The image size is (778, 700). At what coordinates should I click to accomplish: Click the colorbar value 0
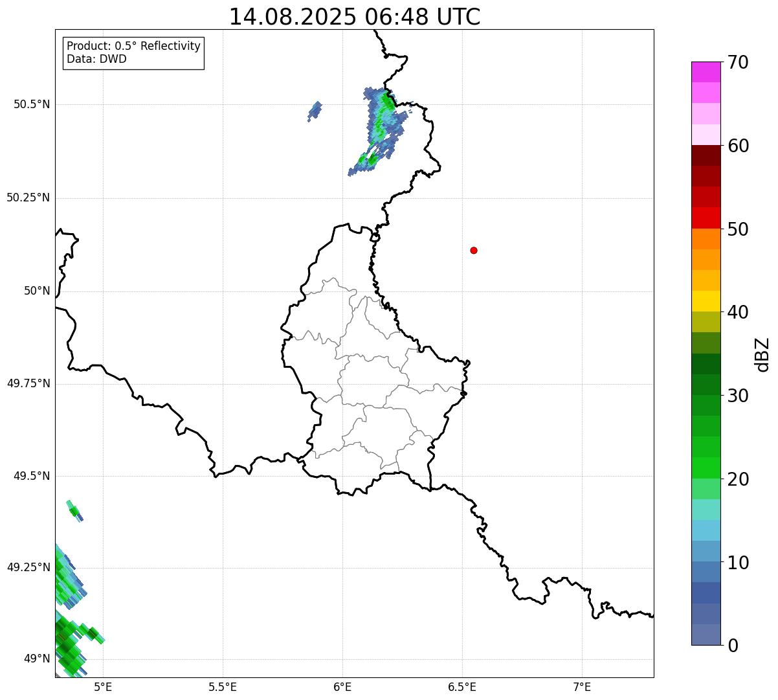[x=733, y=646]
